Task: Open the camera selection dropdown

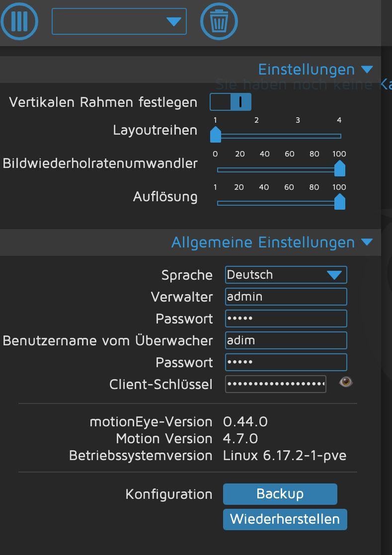Action: [119, 21]
